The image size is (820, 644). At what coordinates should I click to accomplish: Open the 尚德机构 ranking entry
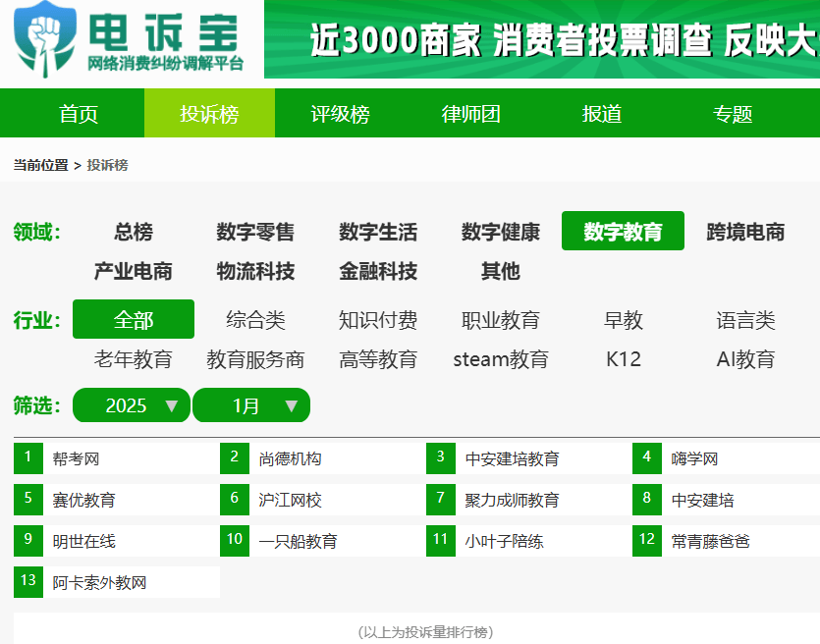pyautogui.click(x=290, y=458)
